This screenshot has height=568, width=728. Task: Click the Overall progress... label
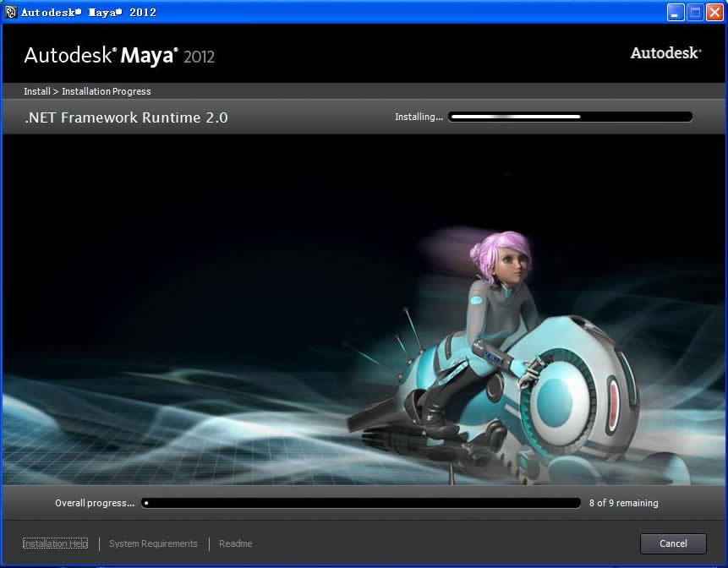pyautogui.click(x=95, y=503)
